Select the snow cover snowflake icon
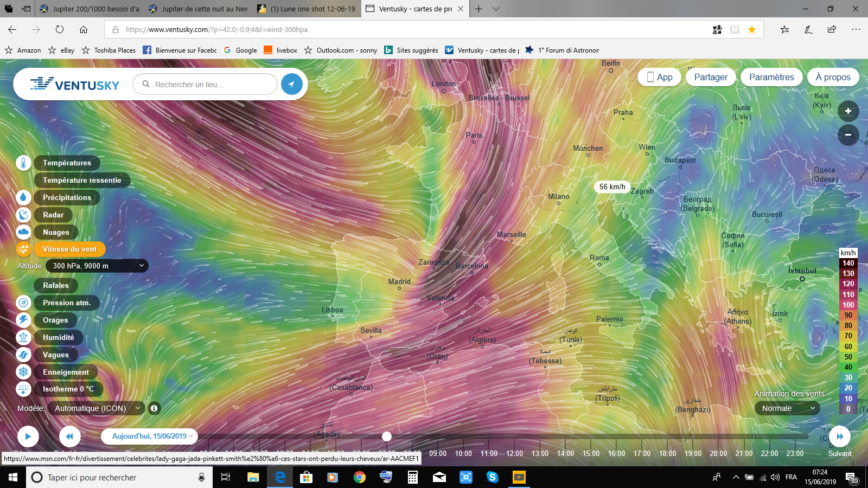868x488 pixels. [x=23, y=372]
